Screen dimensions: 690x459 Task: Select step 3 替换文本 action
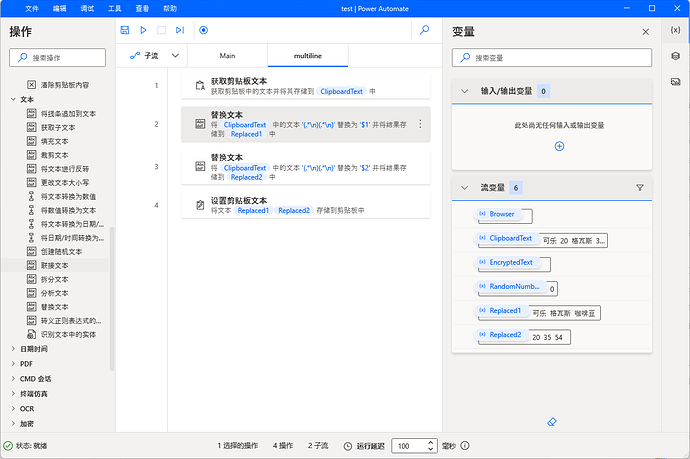(305, 167)
